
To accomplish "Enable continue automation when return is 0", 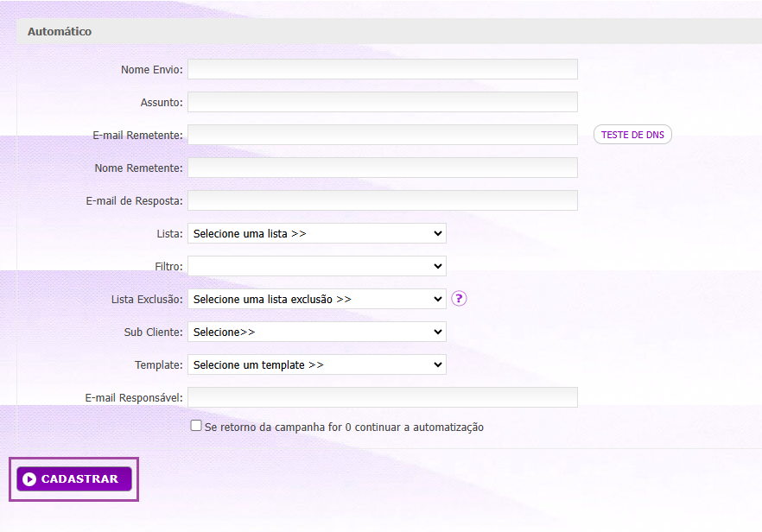I will click(x=196, y=426).
